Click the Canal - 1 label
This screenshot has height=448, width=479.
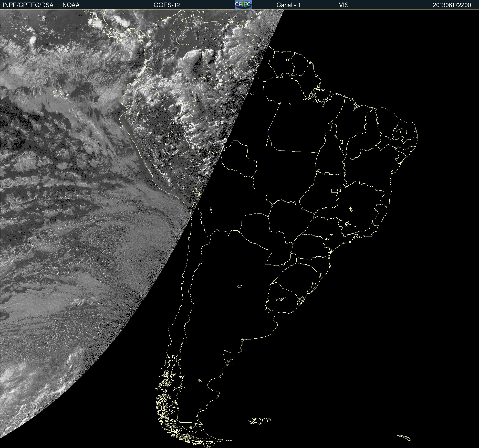coord(289,5)
